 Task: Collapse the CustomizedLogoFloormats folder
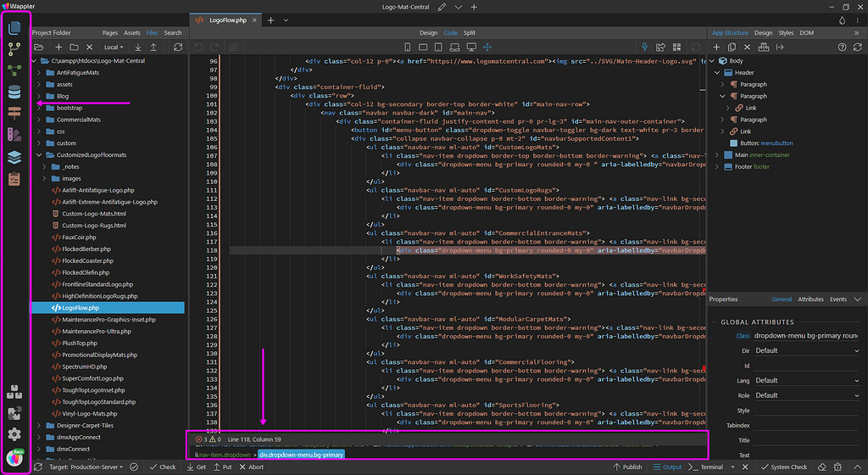click(39, 155)
